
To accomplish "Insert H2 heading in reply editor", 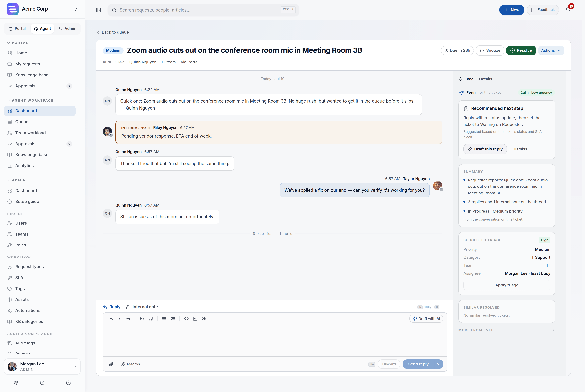I will (142, 319).
